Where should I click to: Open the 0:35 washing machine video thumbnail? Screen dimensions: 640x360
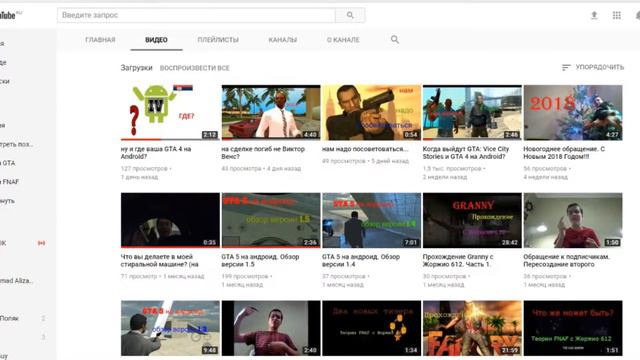170,220
